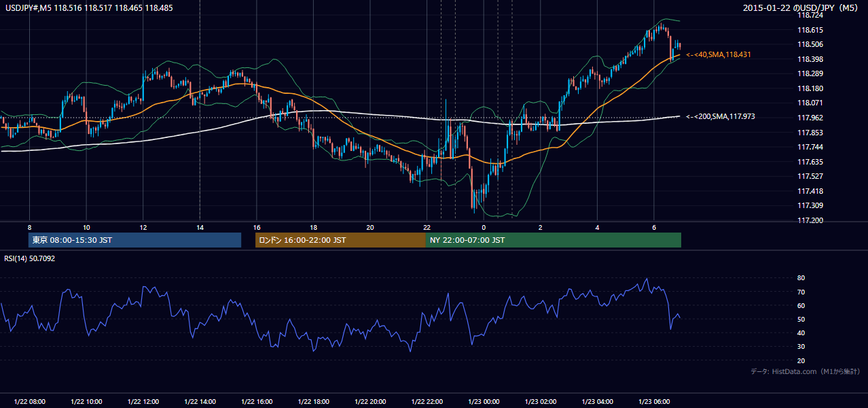Click the RSI(14) 50.7092 indicator label
This screenshot has height=408, width=868.
[x=29, y=258]
